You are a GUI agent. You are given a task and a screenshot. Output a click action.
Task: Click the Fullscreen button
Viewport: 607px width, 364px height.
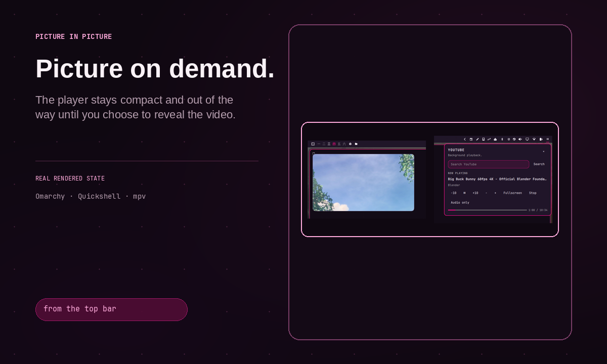513,193
